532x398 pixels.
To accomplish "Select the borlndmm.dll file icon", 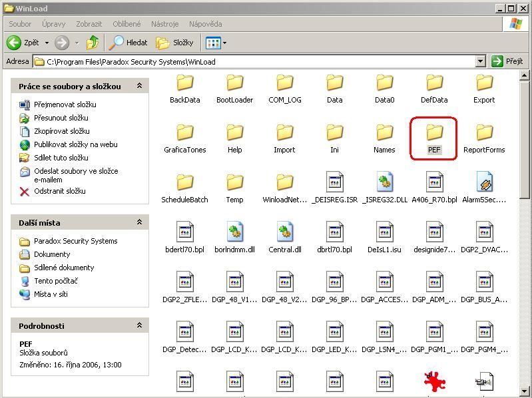I will coord(234,232).
